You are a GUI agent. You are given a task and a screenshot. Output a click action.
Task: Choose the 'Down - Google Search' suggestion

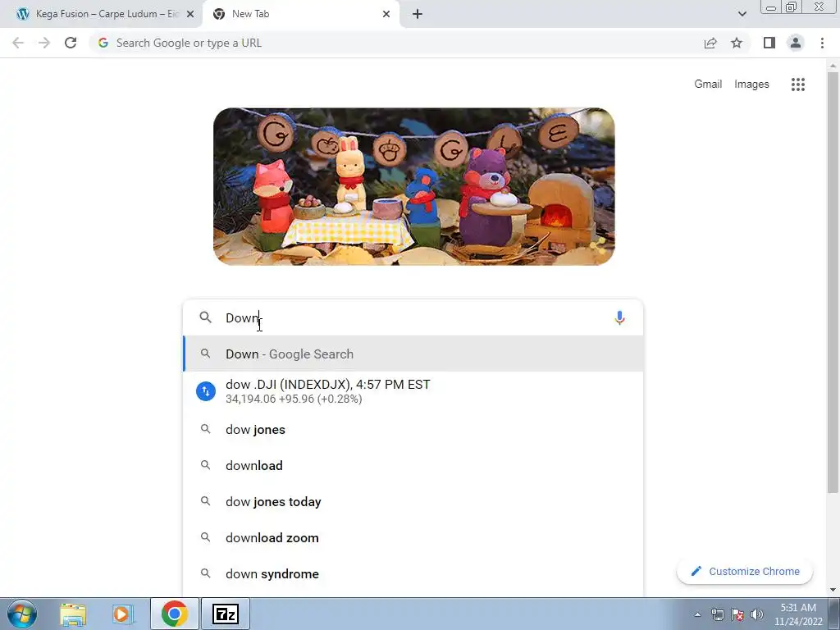tap(413, 354)
